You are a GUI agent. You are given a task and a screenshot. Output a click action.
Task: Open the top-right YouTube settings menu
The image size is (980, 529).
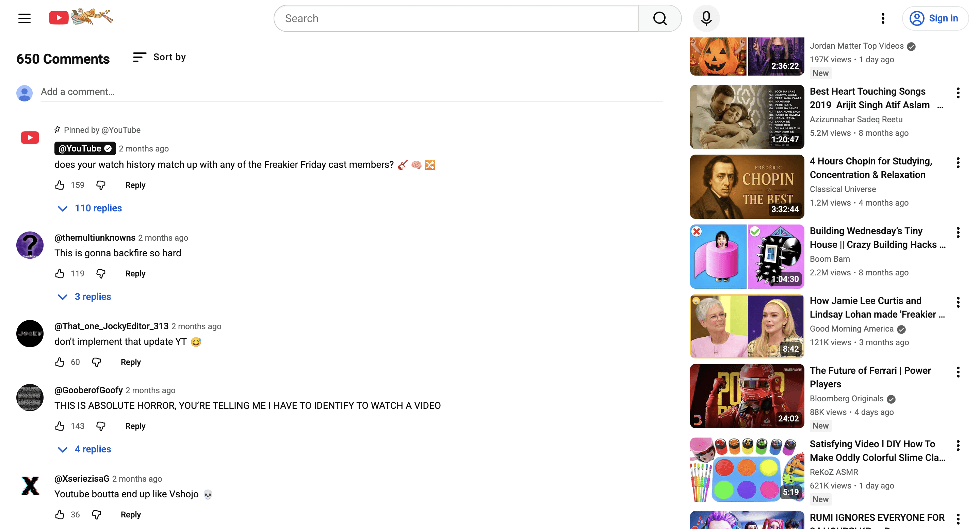point(883,18)
